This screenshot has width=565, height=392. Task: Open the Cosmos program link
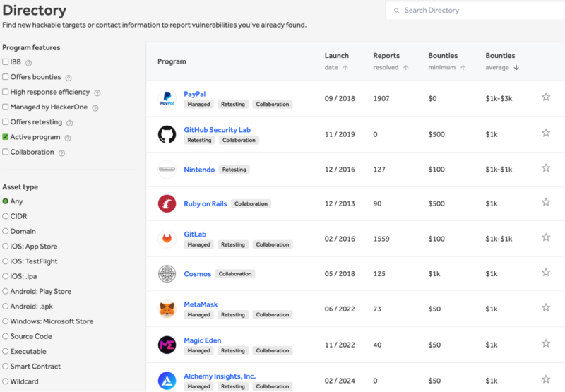coord(198,274)
